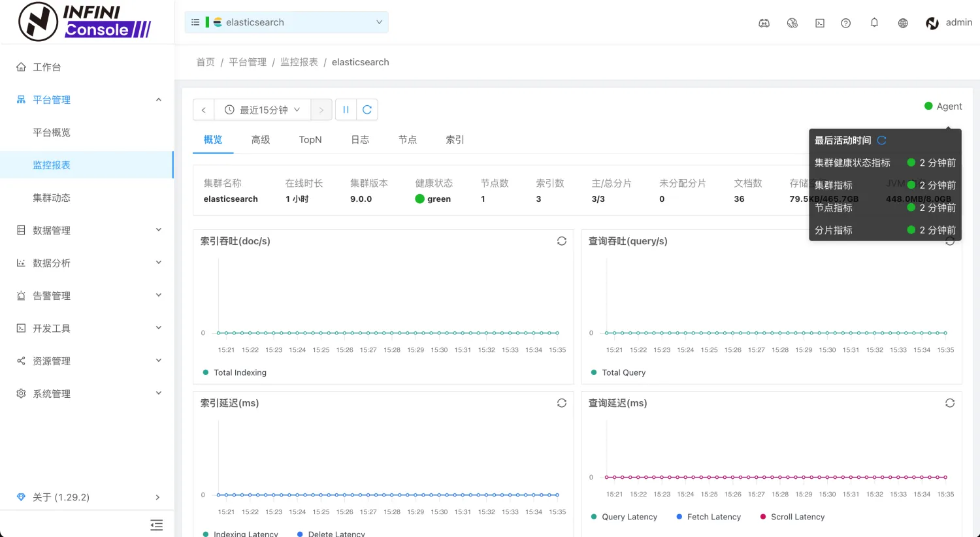
Task: Click the 数据分析 chart sidebar icon
Action: click(21, 263)
